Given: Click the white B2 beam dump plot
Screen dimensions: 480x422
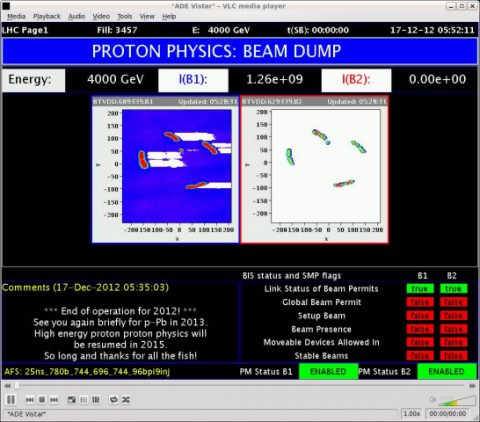Looking at the screenshot, I should (326, 166).
